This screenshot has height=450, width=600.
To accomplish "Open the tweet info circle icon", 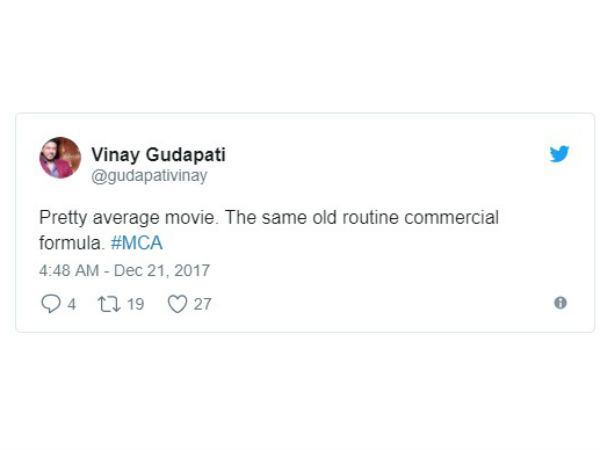I will [560, 302].
